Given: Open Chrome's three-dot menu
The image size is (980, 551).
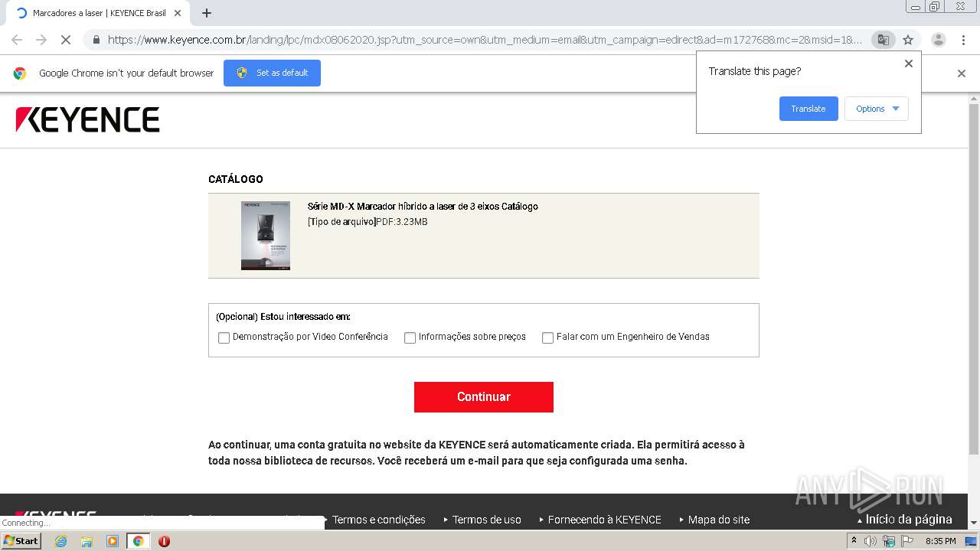Looking at the screenshot, I should (x=963, y=40).
